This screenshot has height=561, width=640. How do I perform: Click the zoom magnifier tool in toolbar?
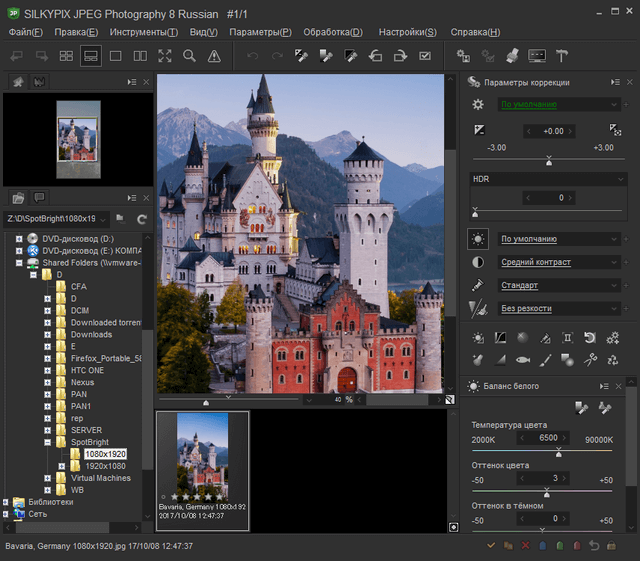189,56
